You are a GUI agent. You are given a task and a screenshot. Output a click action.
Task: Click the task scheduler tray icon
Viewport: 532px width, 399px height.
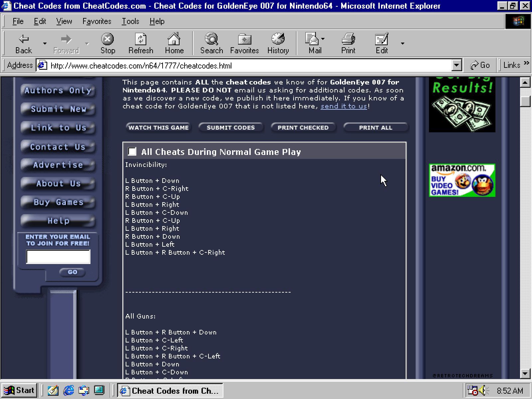(473, 390)
